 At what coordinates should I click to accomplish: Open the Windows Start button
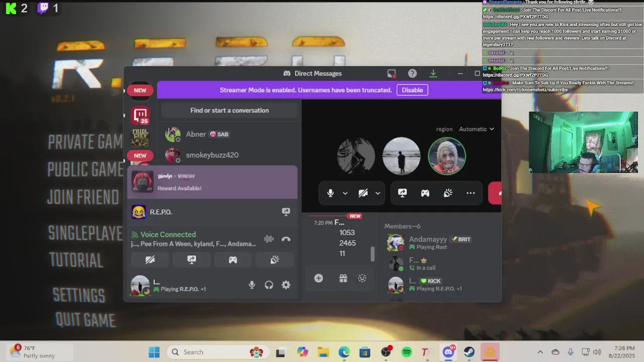[154, 352]
